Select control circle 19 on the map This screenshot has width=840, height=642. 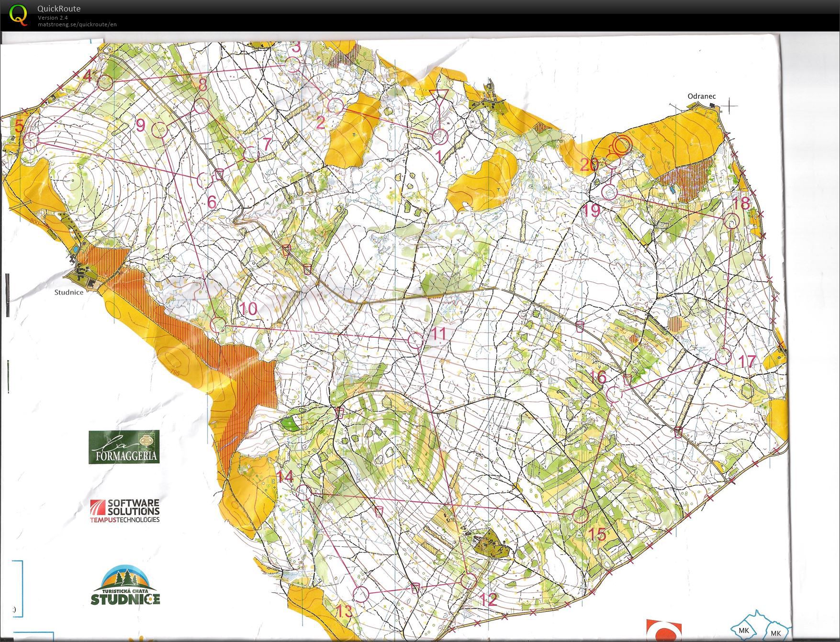pyautogui.click(x=609, y=192)
